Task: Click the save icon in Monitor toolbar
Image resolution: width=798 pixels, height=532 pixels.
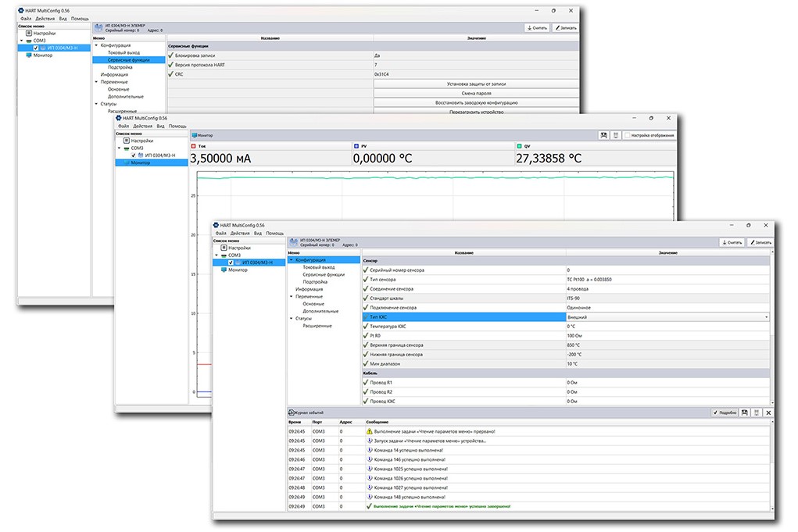Action: pyautogui.click(x=603, y=135)
